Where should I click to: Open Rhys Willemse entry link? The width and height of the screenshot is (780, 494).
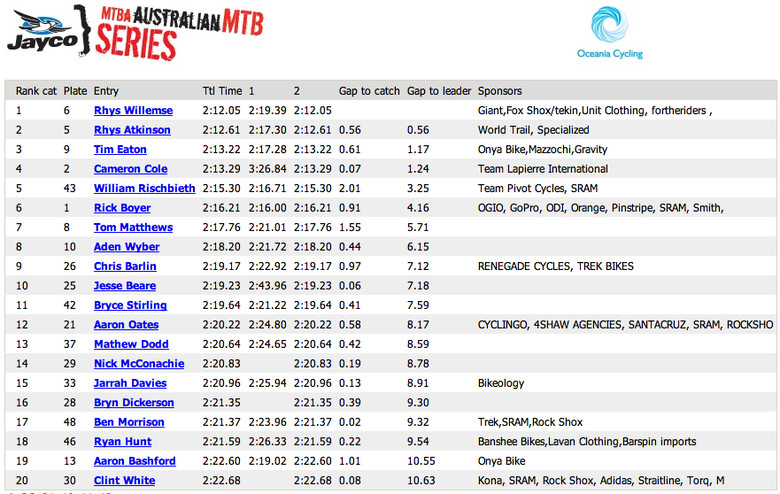tap(133, 110)
